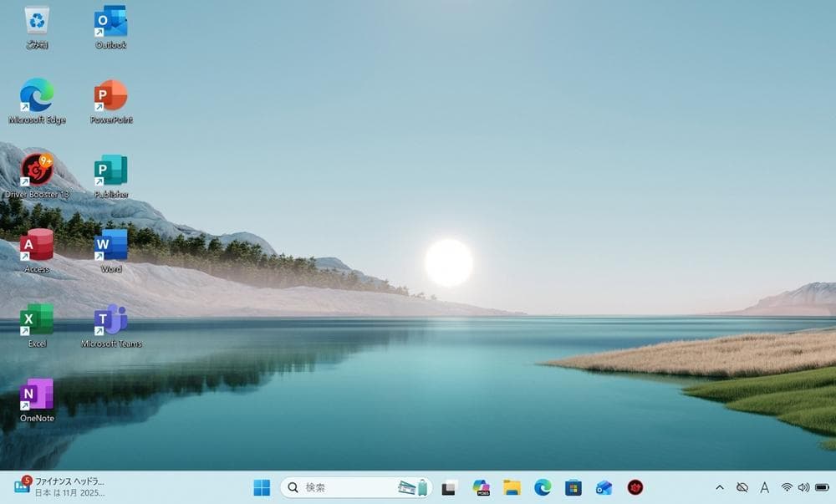836x504 pixels.
Task: Expand hidden system tray icons
Action: point(719,486)
